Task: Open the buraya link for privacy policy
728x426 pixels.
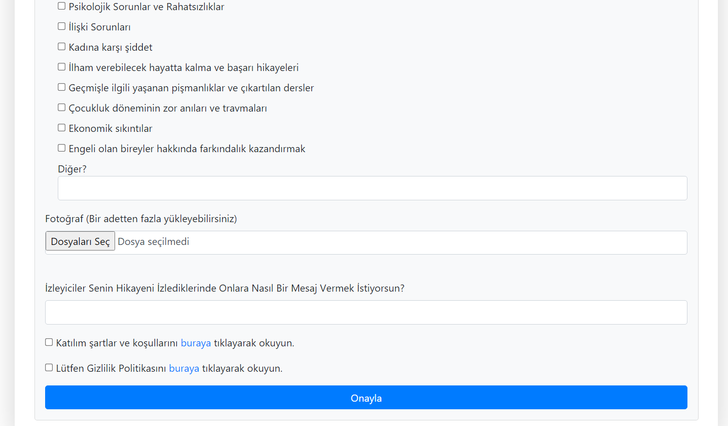Action: [x=184, y=368]
